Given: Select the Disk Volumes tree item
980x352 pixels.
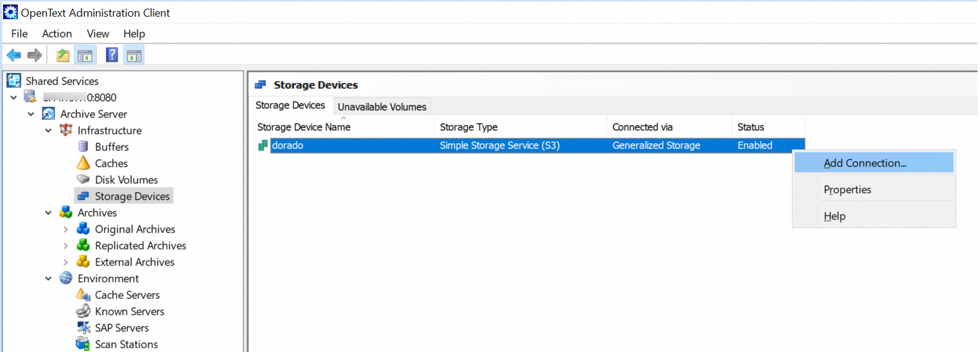Looking at the screenshot, I should pos(127,180).
